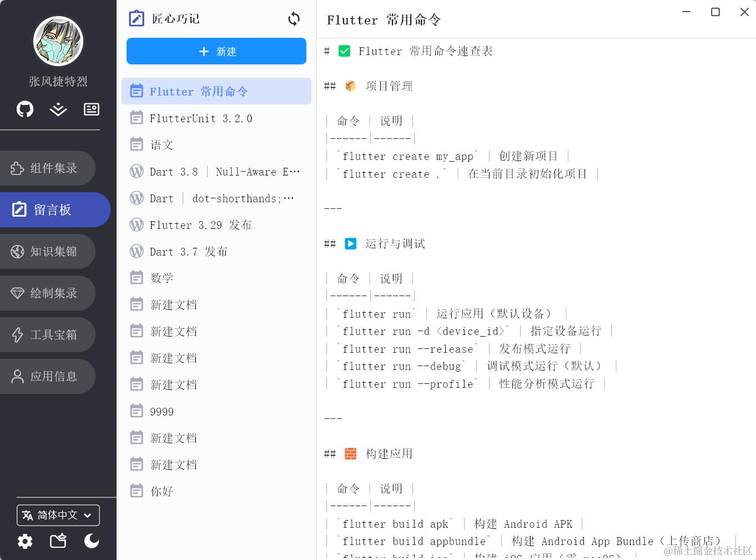The height and width of the screenshot is (560, 756).
Task: Click the note icon beside 9999
Action: [x=137, y=411]
